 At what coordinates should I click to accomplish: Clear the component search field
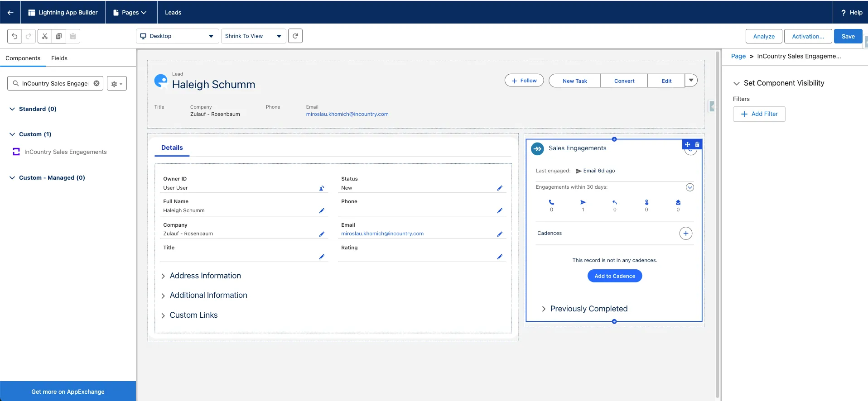point(96,83)
